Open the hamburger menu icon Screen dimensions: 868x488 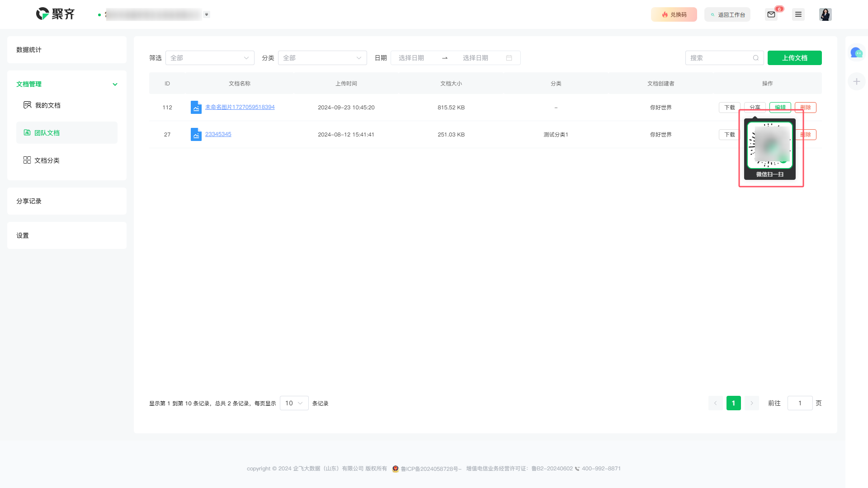pyautogui.click(x=798, y=14)
